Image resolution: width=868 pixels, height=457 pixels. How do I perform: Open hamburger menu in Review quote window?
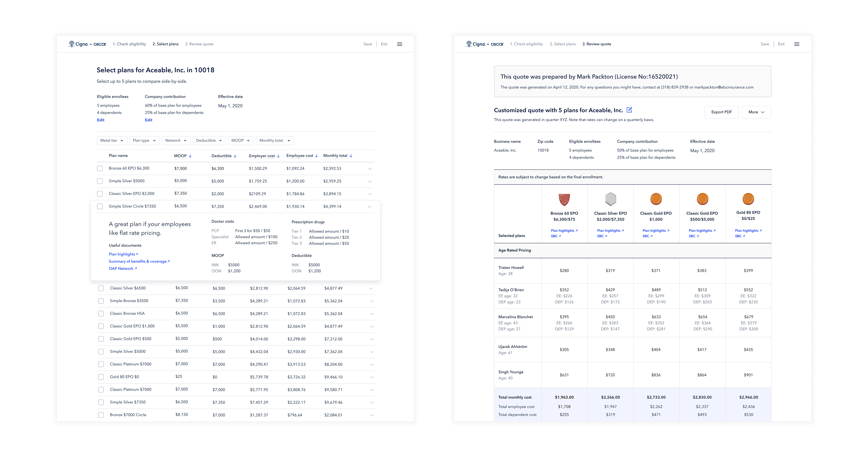pos(796,44)
